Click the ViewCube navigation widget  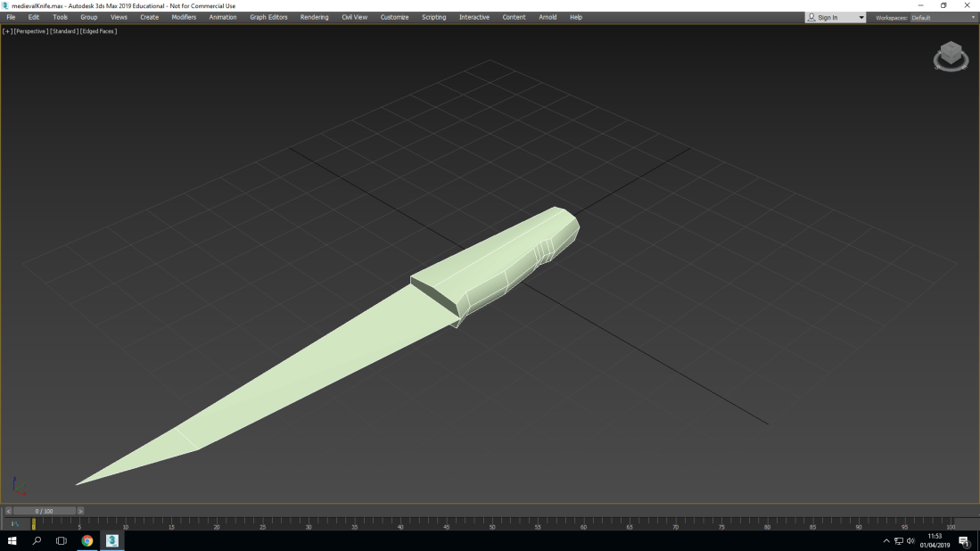click(951, 56)
